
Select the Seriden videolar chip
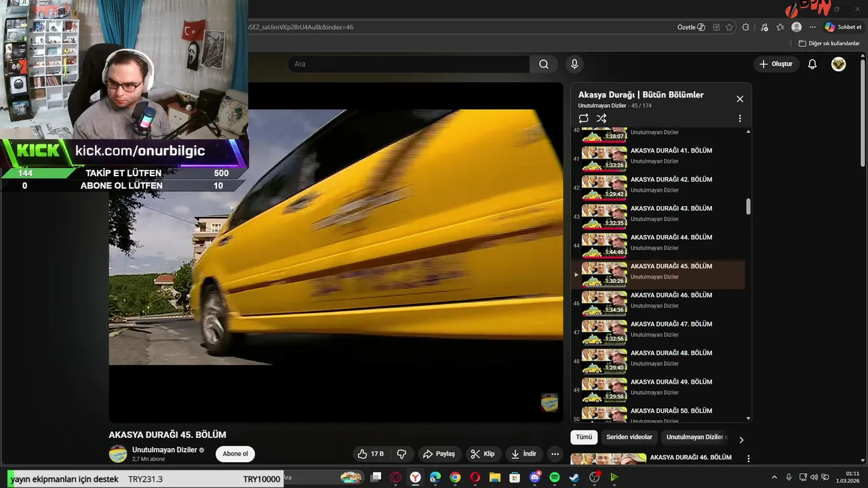629,437
